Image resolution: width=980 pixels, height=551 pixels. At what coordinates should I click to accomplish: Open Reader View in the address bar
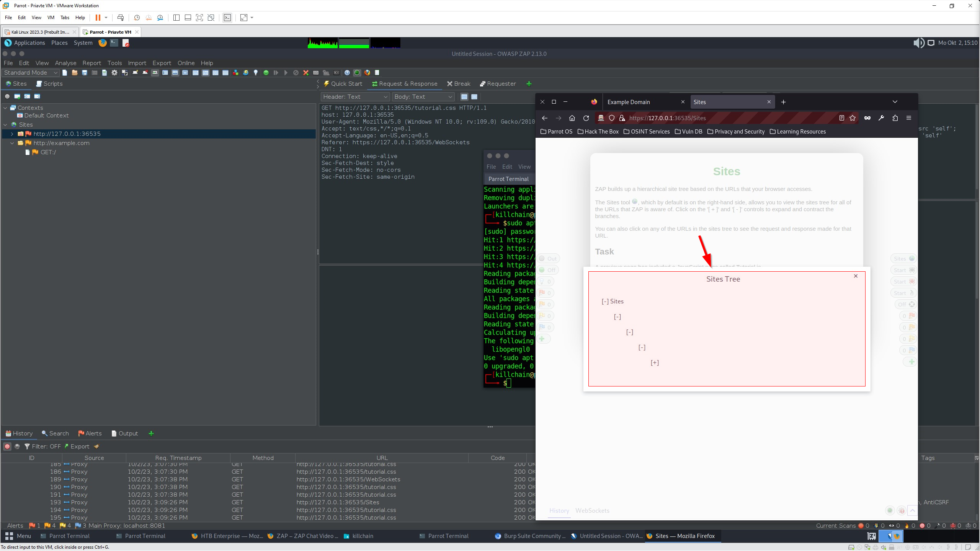(842, 118)
